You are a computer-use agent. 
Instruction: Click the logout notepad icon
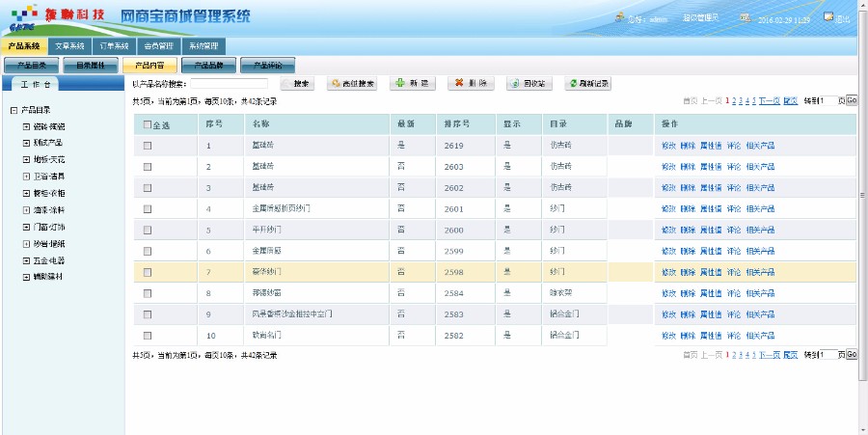[x=828, y=17]
